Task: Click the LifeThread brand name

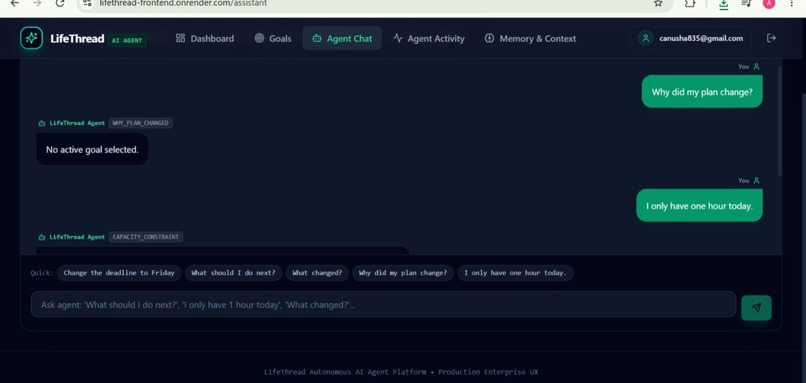Action: click(77, 39)
